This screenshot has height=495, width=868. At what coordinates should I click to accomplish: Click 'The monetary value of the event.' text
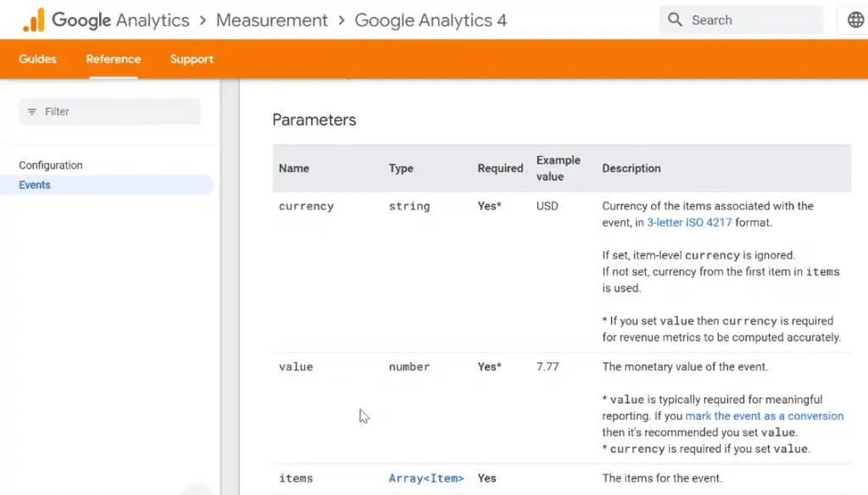685,366
